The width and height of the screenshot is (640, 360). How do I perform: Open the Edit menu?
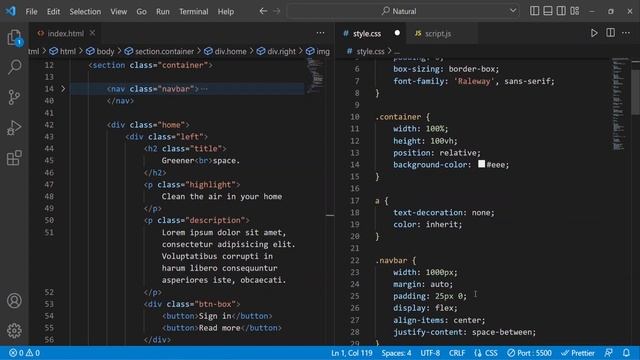point(53,11)
